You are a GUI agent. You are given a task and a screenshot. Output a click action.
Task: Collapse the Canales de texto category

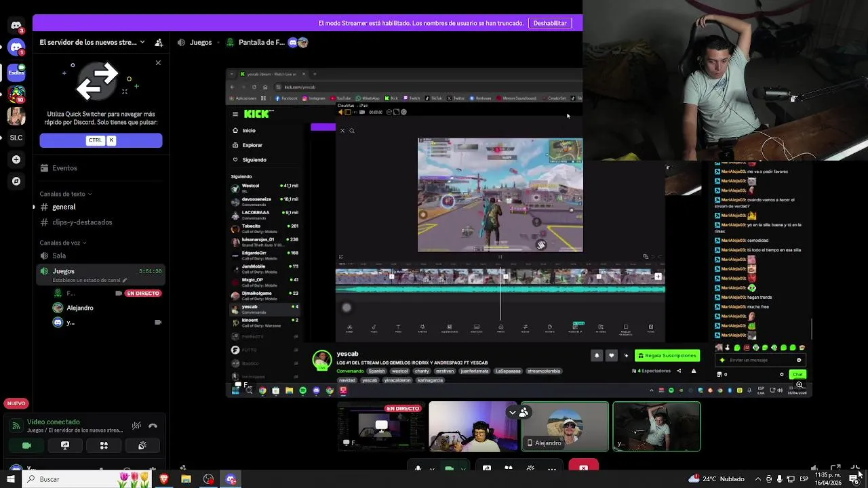point(65,194)
